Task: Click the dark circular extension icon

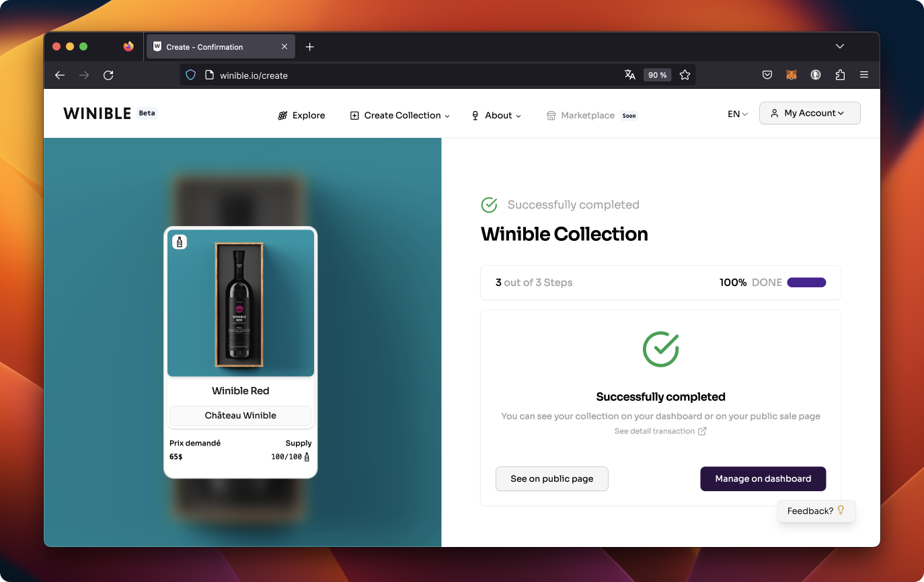Action: tap(816, 75)
